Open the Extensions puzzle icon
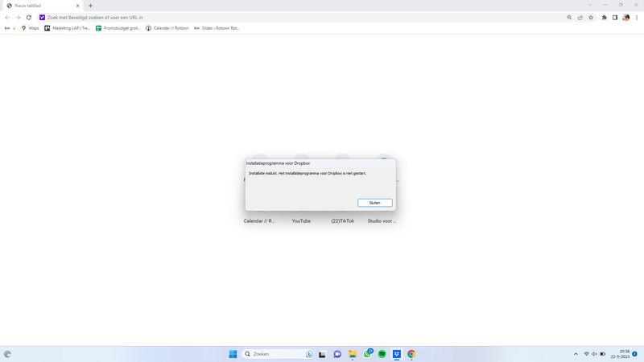644x362 pixels. click(605, 18)
